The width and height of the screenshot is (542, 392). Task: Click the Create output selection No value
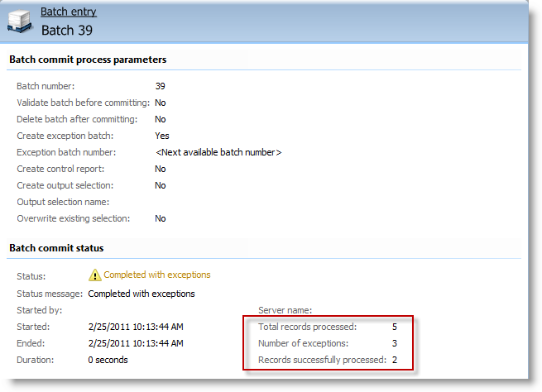pos(161,185)
